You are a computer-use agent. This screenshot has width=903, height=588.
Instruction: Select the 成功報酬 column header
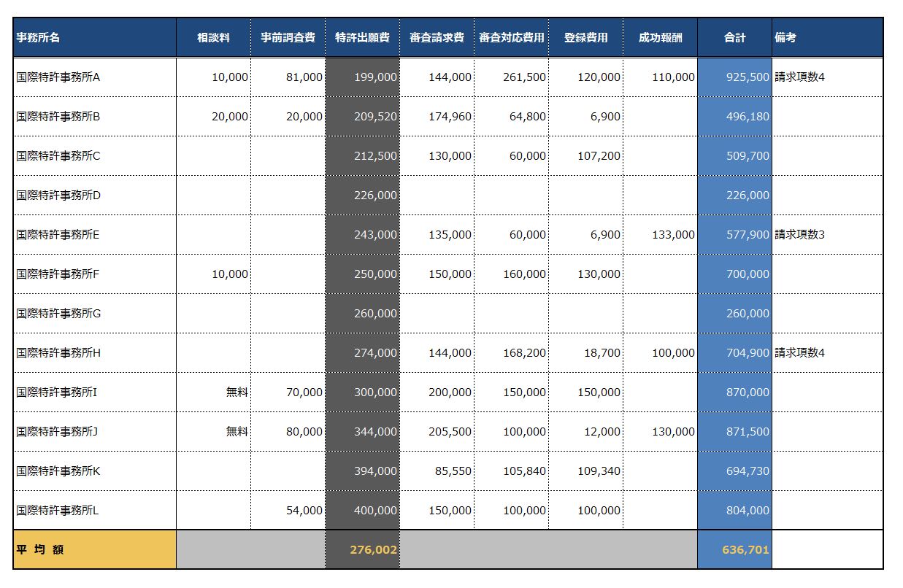click(660, 38)
